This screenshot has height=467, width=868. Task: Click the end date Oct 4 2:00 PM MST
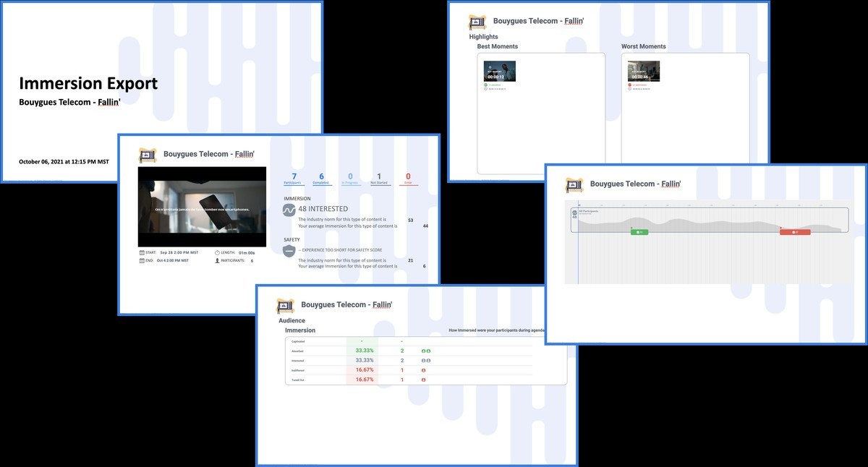(174, 260)
